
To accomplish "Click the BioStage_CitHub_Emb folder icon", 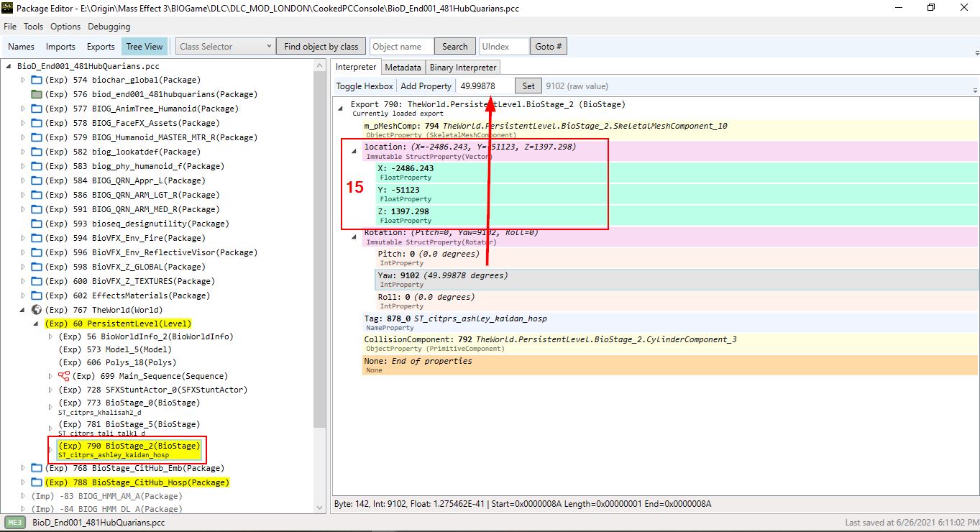I will pyautogui.click(x=37, y=468).
